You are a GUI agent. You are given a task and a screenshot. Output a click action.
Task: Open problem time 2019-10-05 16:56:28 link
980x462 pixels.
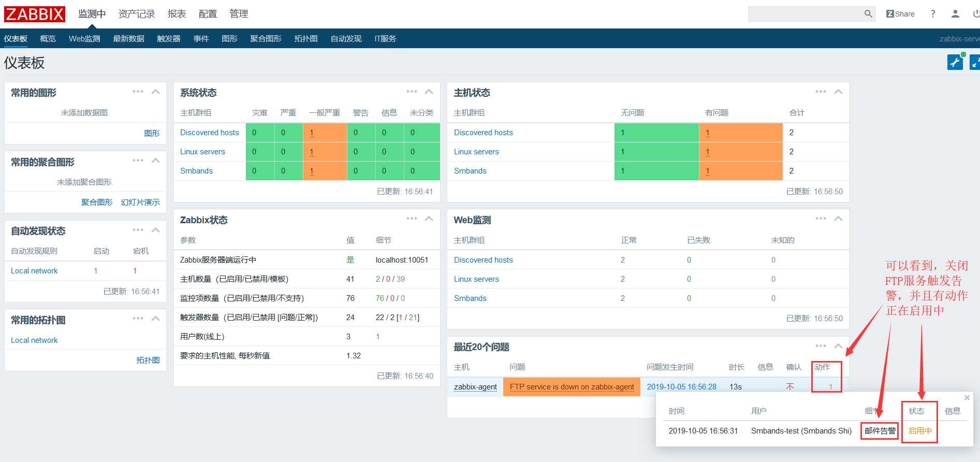click(682, 387)
